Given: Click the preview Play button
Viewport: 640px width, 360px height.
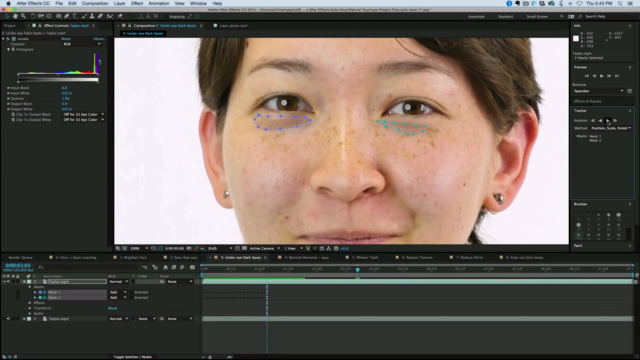Looking at the screenshot, I should click(602, 76).
